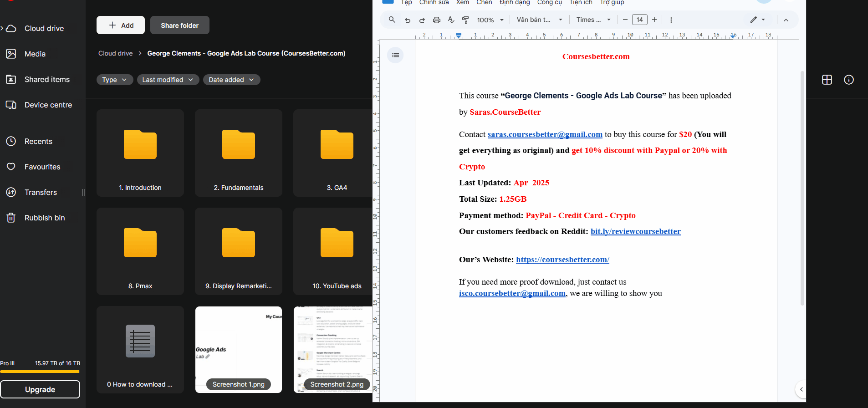The height and width of the screenshot is (408, 868).
Task: Open the Trợ giúp menu
Action: 612,2
